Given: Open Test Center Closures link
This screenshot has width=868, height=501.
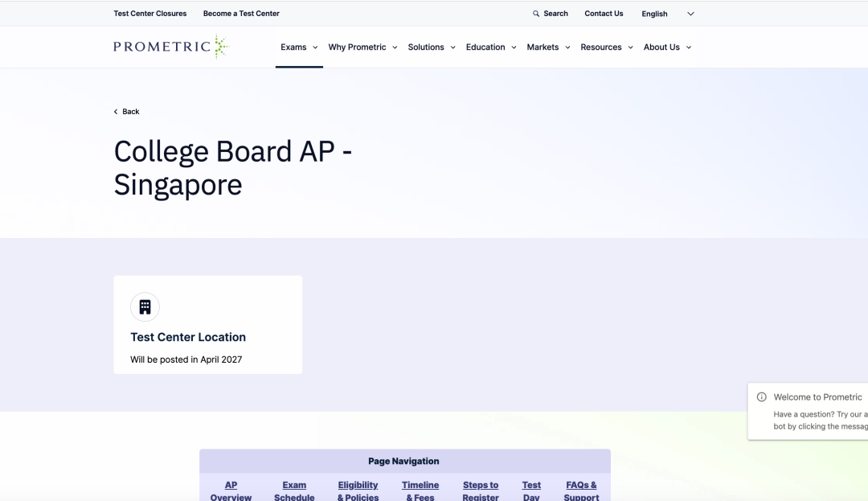Looking at the screenshot, I should coord(150,14).
